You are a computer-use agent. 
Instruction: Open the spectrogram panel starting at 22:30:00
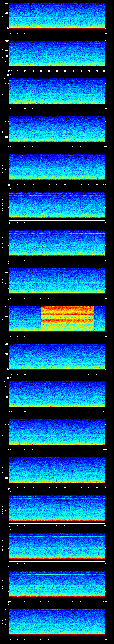pos(57,54)
